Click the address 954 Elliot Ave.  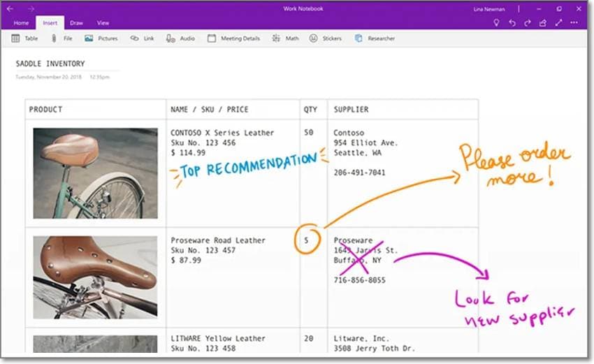(x=365, y=143)
